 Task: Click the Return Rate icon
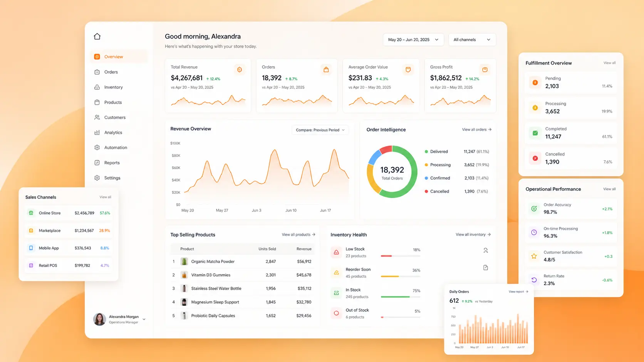534,280
